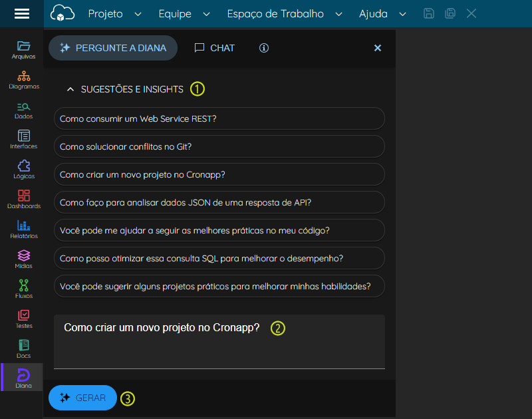Select the Diana assistant sidebar icon
Screen dimensions: 532x419
(23, 378)
